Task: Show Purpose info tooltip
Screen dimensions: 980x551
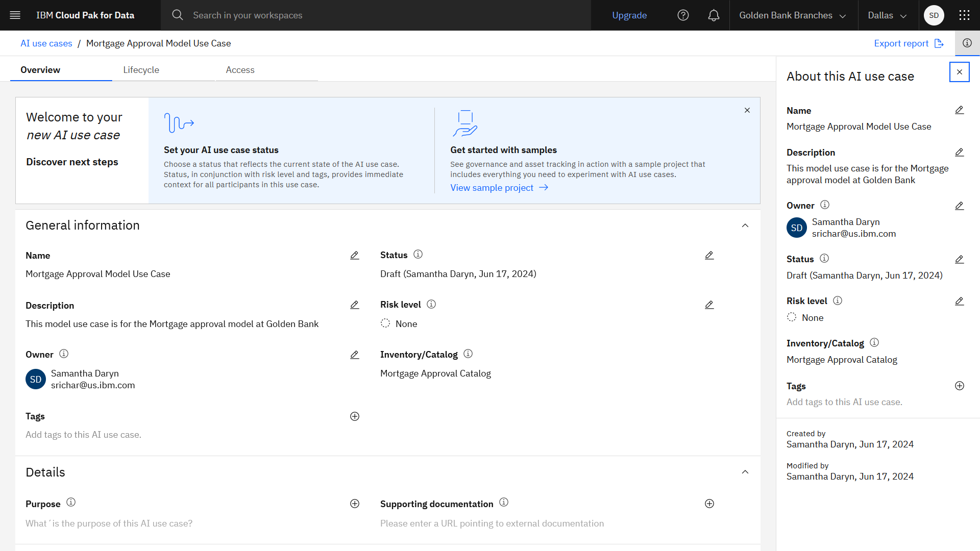Action: (71, 502)
